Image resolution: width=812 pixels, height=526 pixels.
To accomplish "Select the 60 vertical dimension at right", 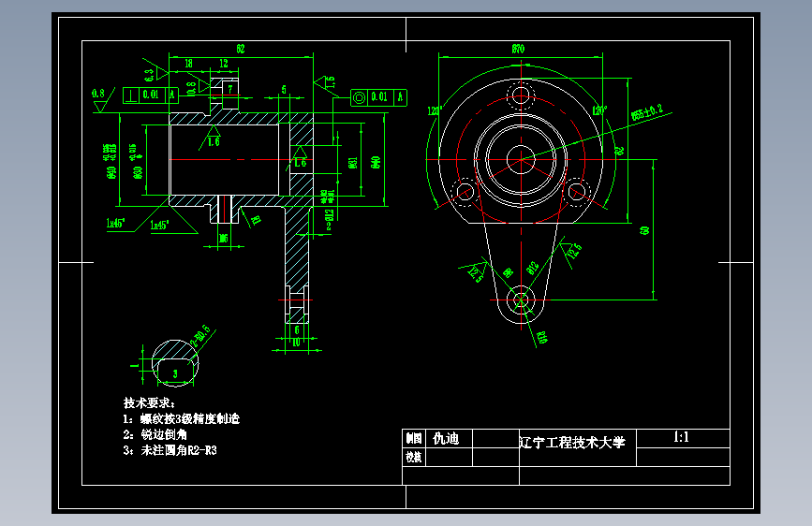I will (644, 230).
